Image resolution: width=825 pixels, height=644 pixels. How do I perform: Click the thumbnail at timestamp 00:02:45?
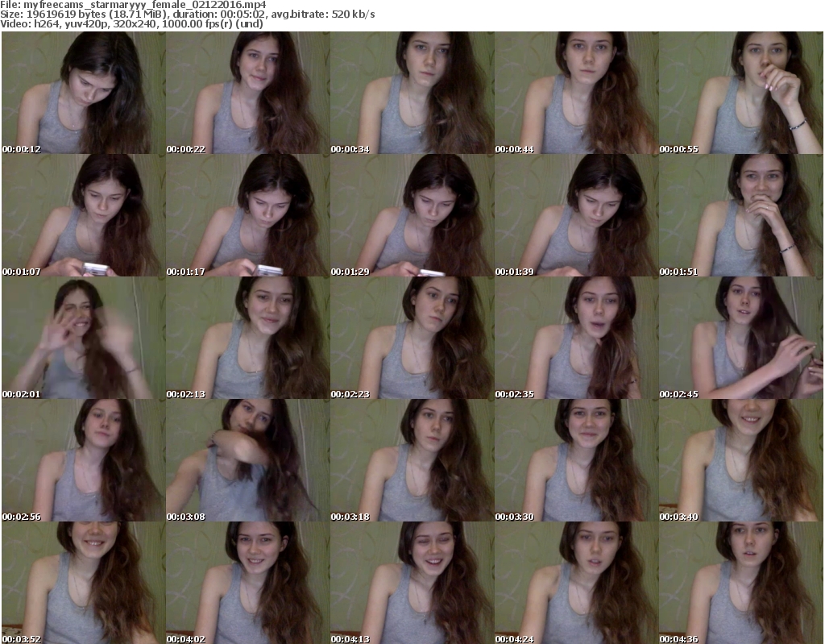pos(740,339)
